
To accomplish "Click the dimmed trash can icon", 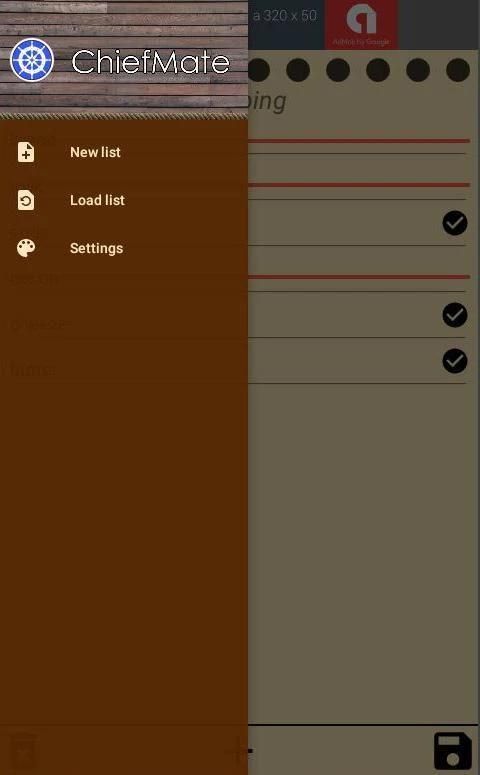I will pyautogui.click(x=23, y=751).
